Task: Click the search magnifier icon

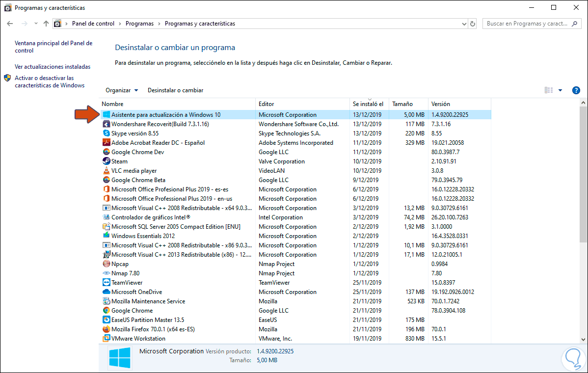Action: coord(574,24)
